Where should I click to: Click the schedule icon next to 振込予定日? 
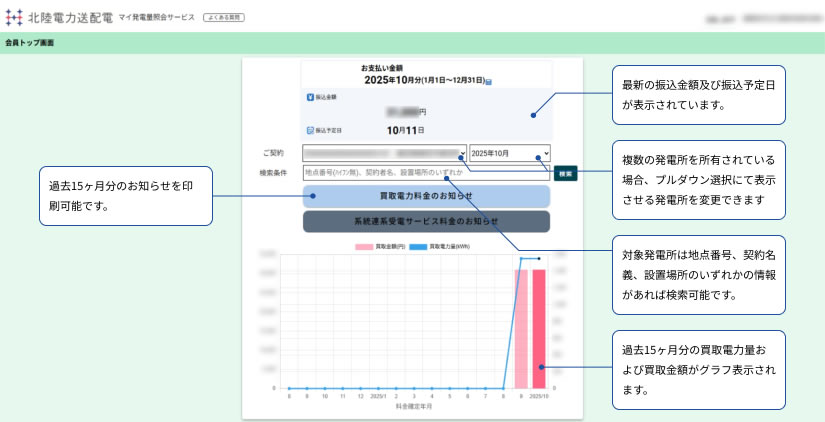point(310,130)
